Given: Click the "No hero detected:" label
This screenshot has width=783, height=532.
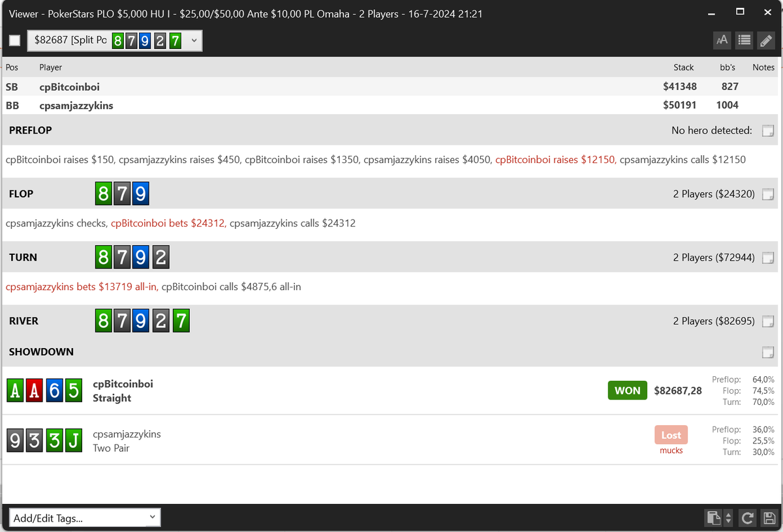Looking at the screenshot, I should (712, 130).
